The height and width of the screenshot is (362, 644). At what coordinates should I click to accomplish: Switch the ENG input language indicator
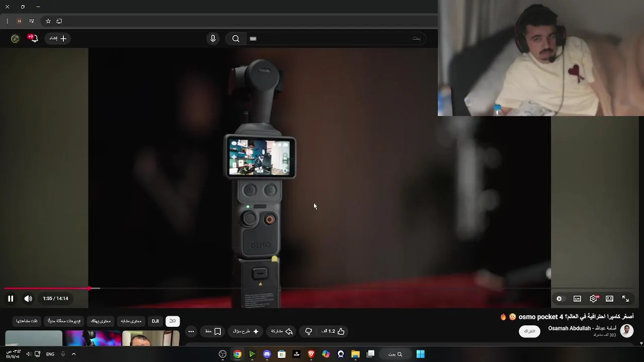(50, 354)
